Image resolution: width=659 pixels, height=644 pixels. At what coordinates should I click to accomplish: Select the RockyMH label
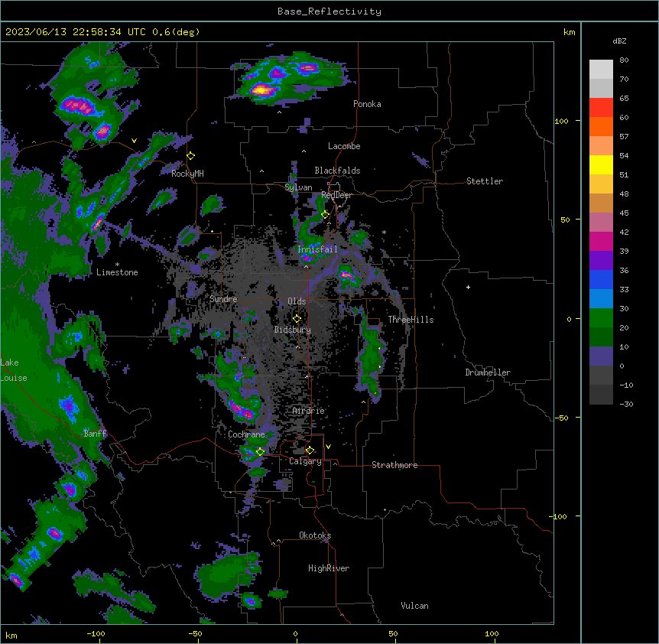187,174
